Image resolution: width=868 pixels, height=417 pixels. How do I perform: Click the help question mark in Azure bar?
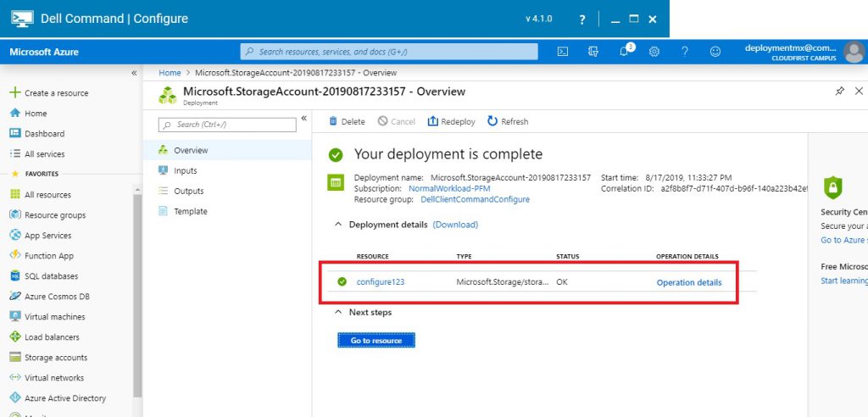tap(685, 52)
